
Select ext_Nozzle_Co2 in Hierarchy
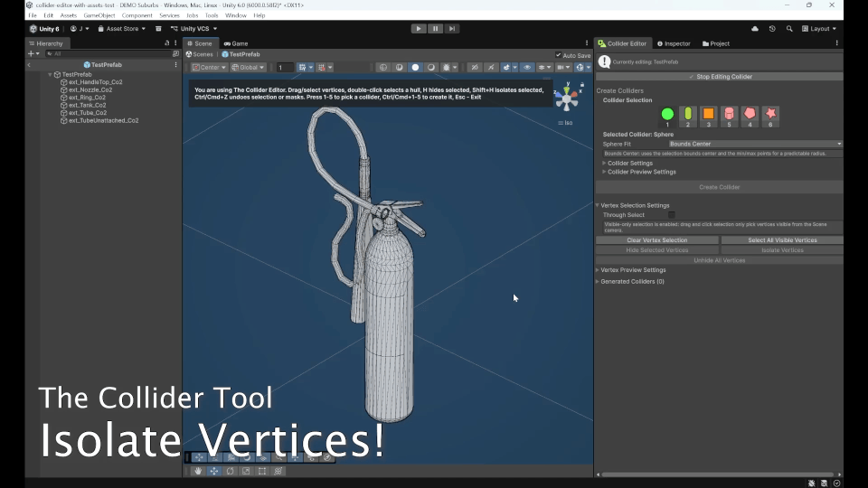[90, 89]
